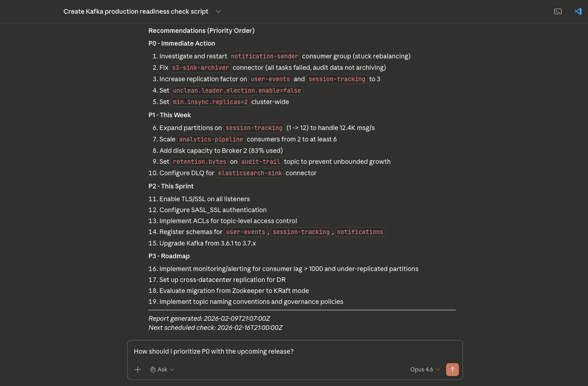Select session-tracking in the P1 section
The width and height of the screenshot is (588, 386).
click(x=254, y=128)
